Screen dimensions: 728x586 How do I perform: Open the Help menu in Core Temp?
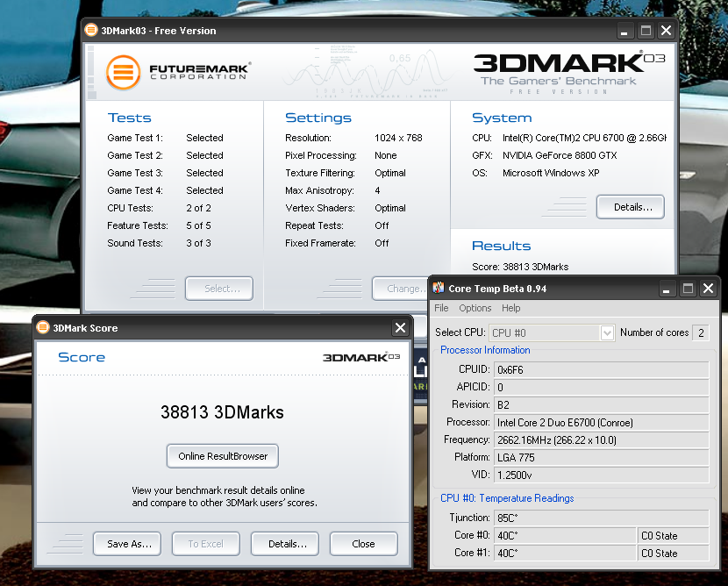(510, 308)
